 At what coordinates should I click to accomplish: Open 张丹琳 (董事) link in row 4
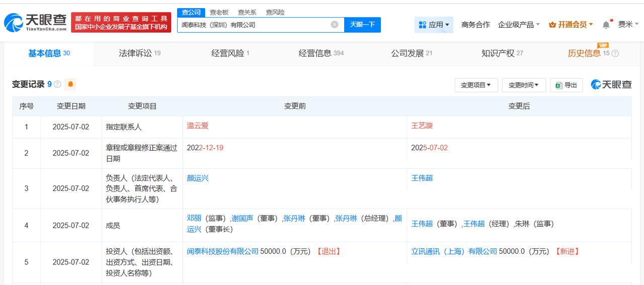(x=294, y=218)
